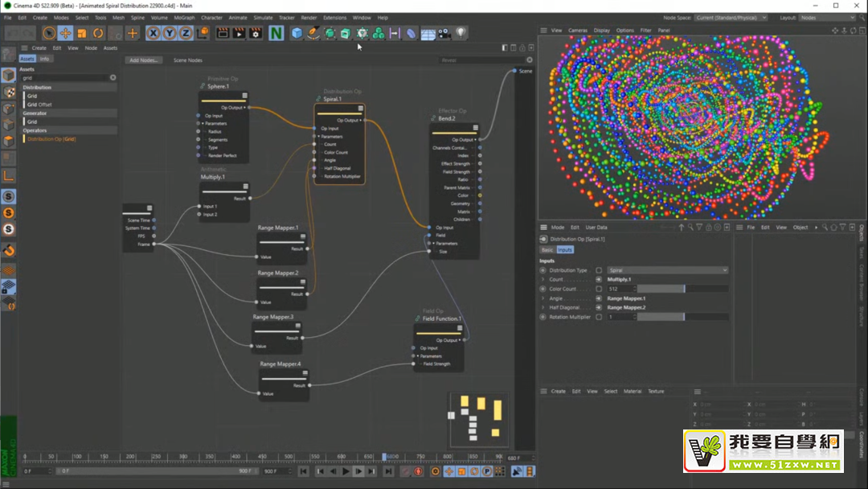The image size is (868, 489).
Task: Toggle the Z axis lock
Action: click(x=186, y=33)
